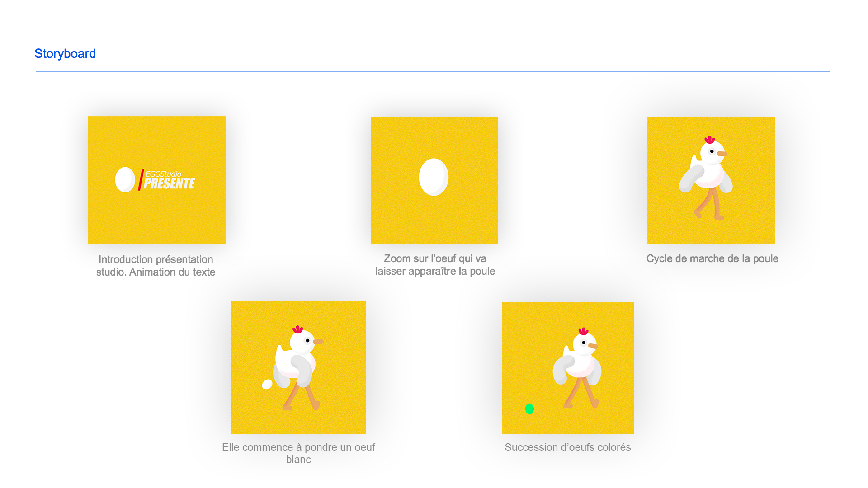
Task: Click the large white egg in zoom frame
Action: pos(434,177)
